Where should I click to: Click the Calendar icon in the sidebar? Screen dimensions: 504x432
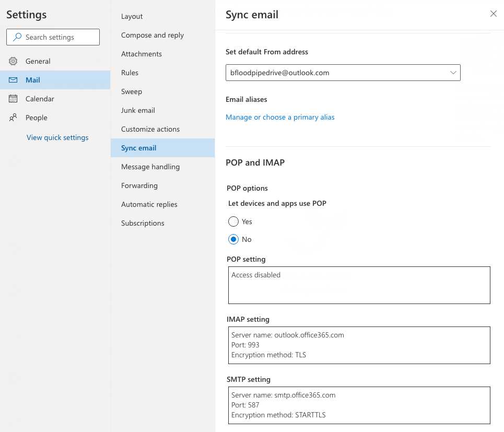[x=13, y=99]
